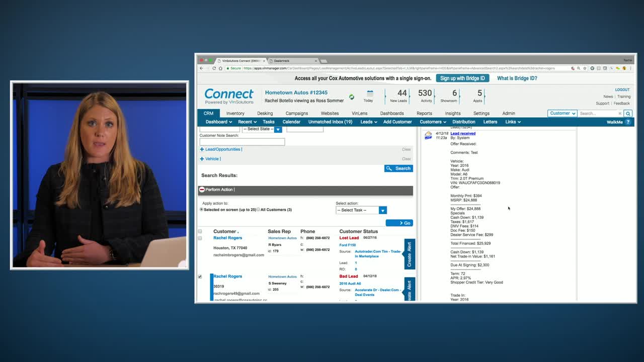Uncheck the box for Rachel Rogers 30319
Image resolution: width=644 pixels, height=362 pixels.
200,277
